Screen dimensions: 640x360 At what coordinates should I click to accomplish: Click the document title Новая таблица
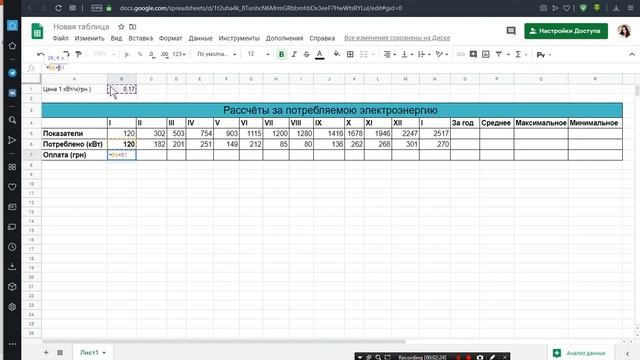81,27
